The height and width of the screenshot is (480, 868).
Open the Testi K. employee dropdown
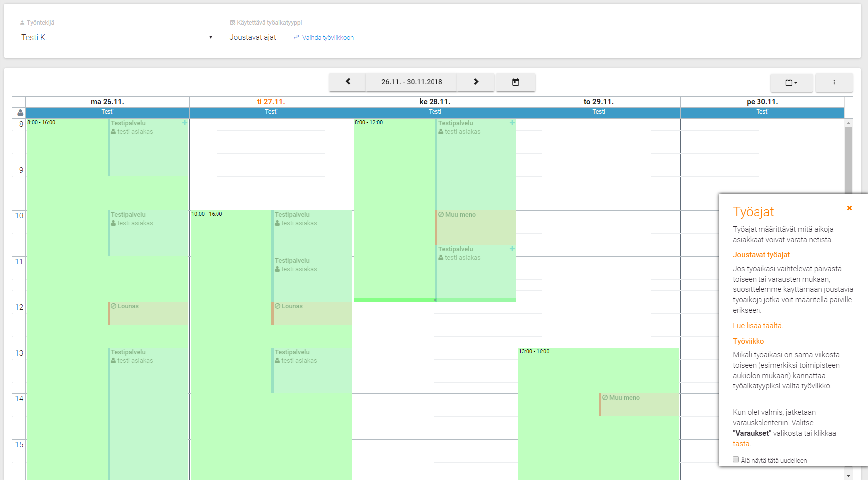pyautogui.click(x=117, y=37)
